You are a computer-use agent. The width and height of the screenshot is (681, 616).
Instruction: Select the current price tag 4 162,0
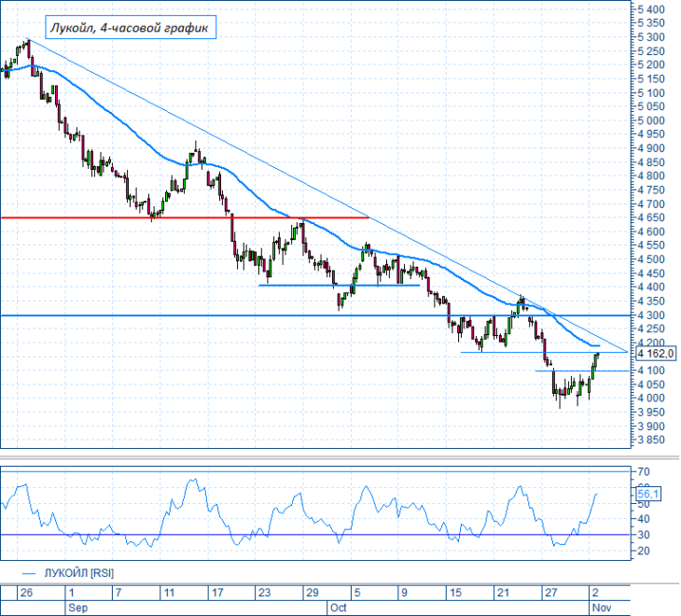pyautogui.click(x=656, y=354)
